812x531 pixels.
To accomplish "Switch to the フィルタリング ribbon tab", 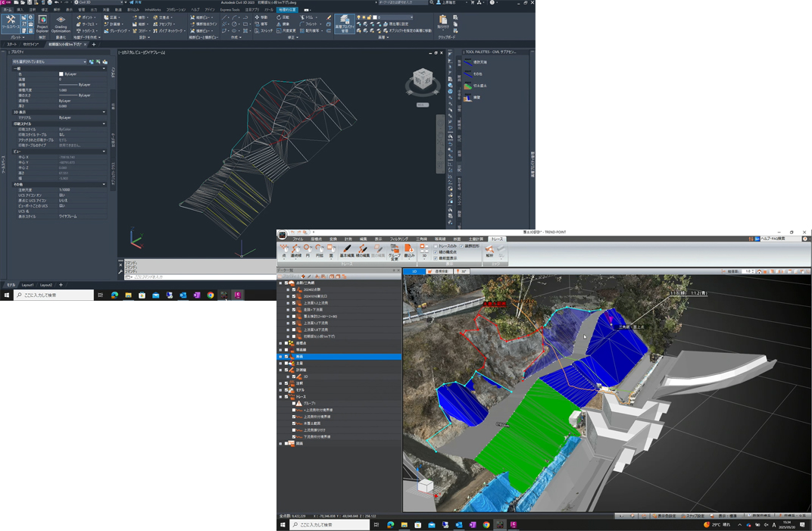I will click(398, 239).
